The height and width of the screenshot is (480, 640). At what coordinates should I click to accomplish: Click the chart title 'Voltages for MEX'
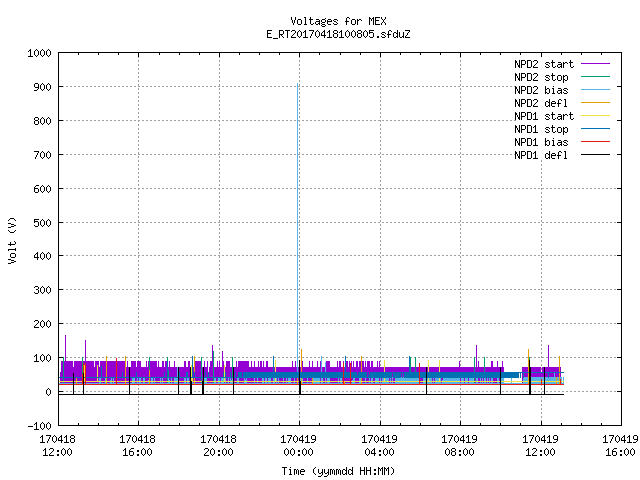(x=338, y=21)
